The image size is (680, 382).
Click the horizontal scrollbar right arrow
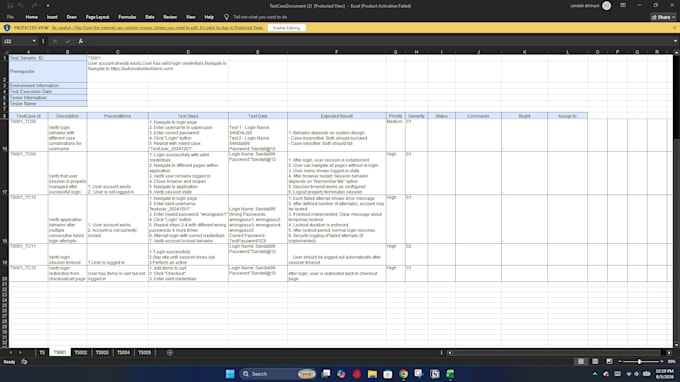coord(669,353)
